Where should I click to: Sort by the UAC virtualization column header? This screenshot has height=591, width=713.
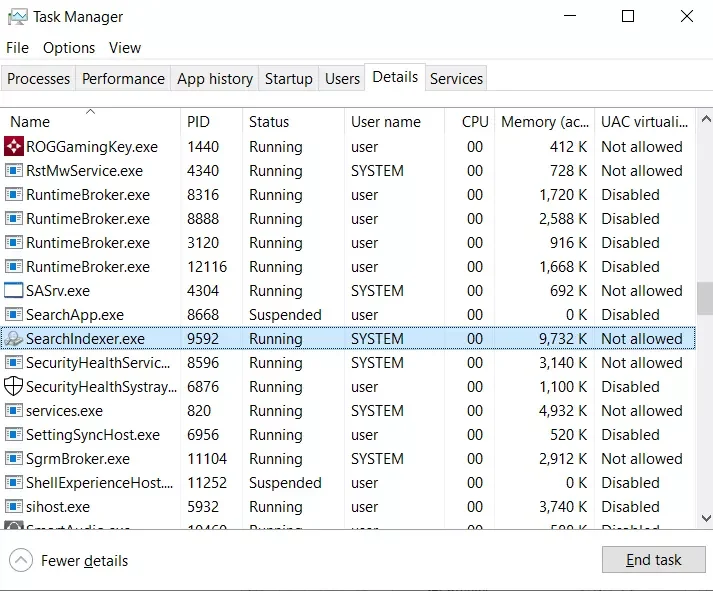pyautogui.click(x=645, y=121)
